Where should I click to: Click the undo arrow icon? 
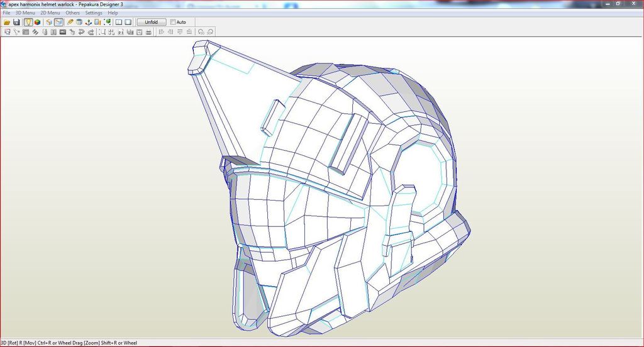(x=81, y=31)
